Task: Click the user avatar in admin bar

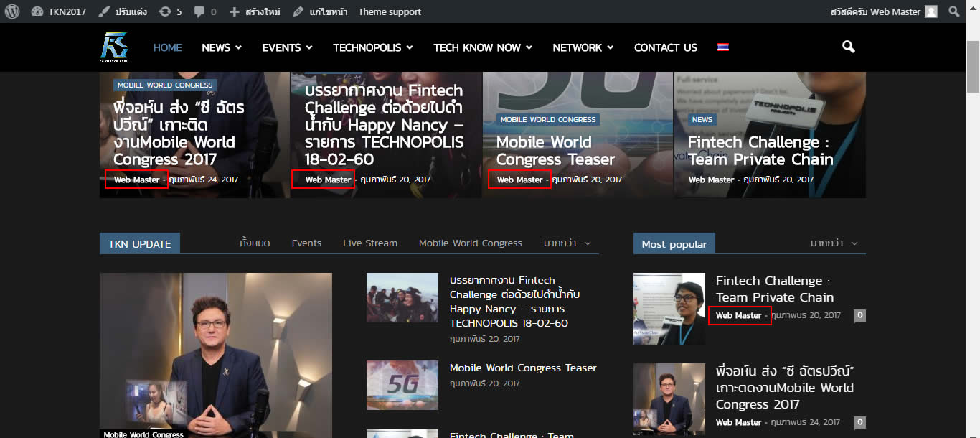Action: point(931,11)
